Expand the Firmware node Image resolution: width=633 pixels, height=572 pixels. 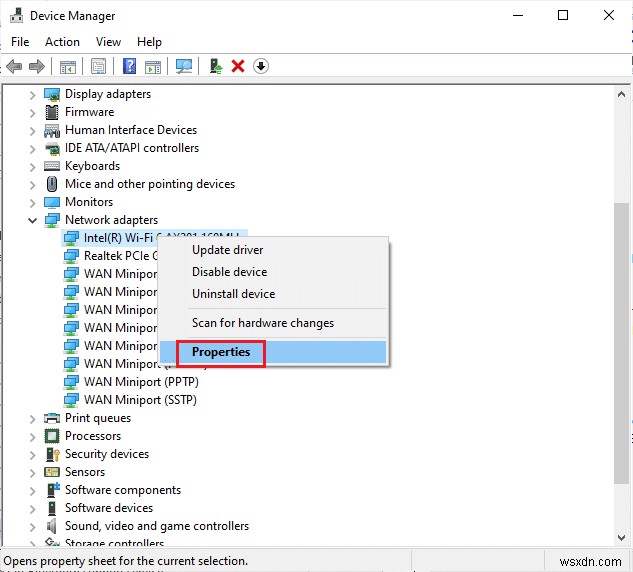coord(32,113)
